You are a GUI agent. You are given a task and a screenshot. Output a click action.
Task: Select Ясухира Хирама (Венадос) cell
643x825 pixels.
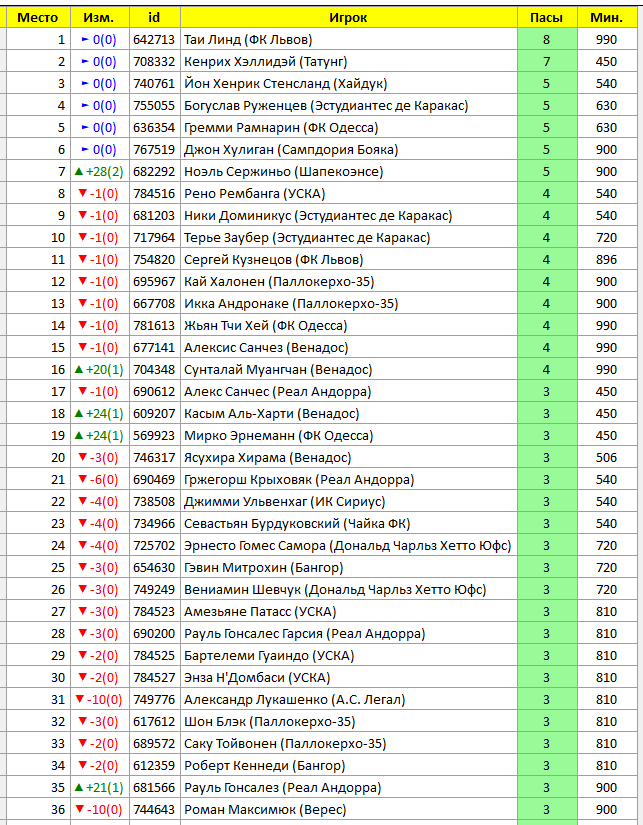click(349, 458)
